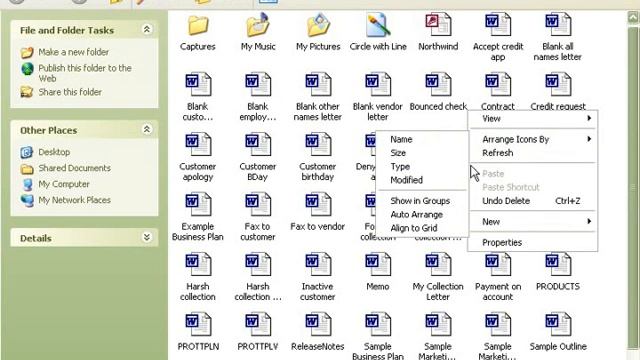640x360 pixels.
Task: Open the My Pictures folder
Action: (x=318, y=24)
